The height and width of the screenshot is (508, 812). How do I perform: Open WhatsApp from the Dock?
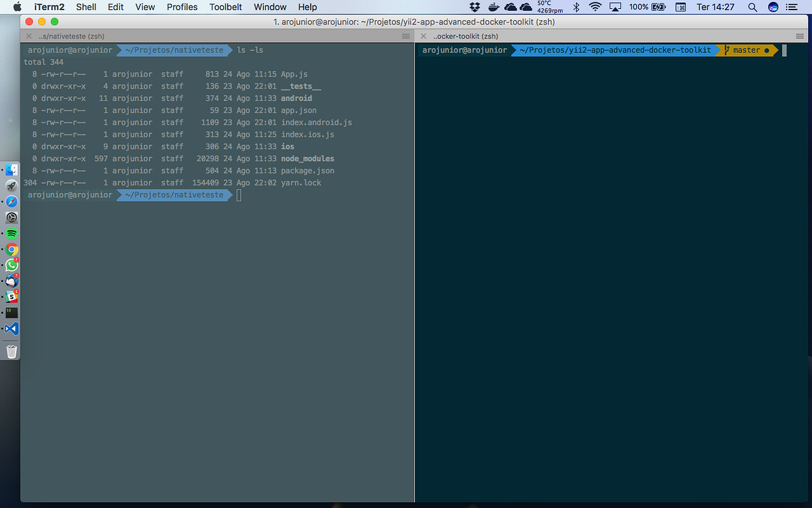click(x=12, y=265)
